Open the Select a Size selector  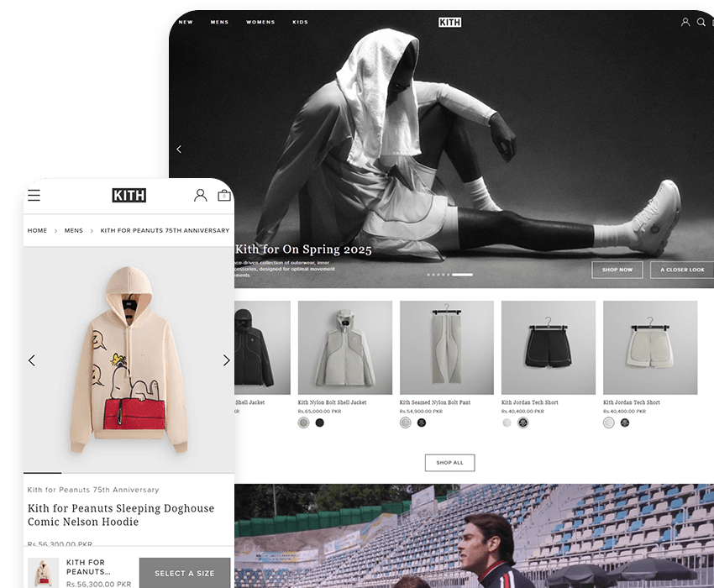click(184, 573)
